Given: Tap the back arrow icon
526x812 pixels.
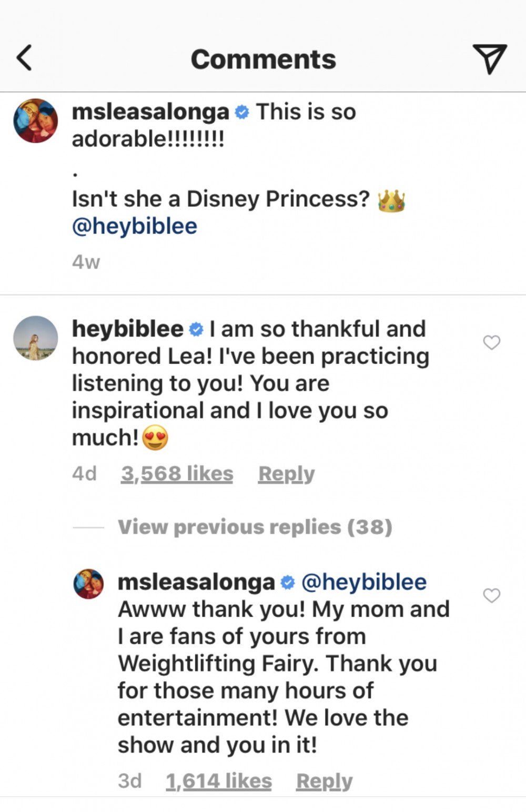Looking at the screenshot, I should (x=24, y=58).
